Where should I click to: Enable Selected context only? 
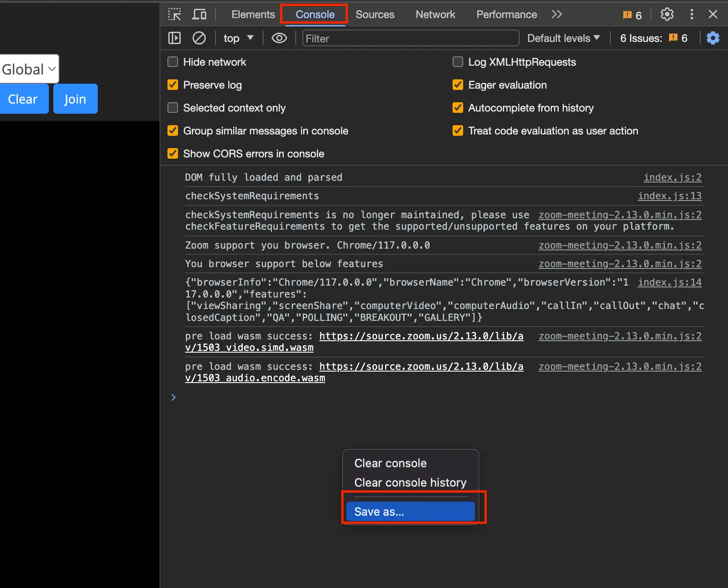(x=172, y=108)
